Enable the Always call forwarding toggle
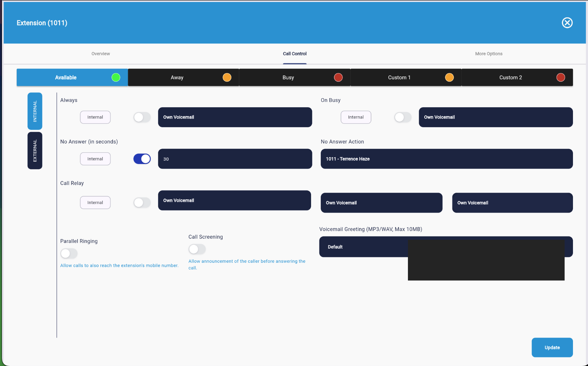Image resolution: width=588 pixels, height=366 pixels. [x=142, y=117]
